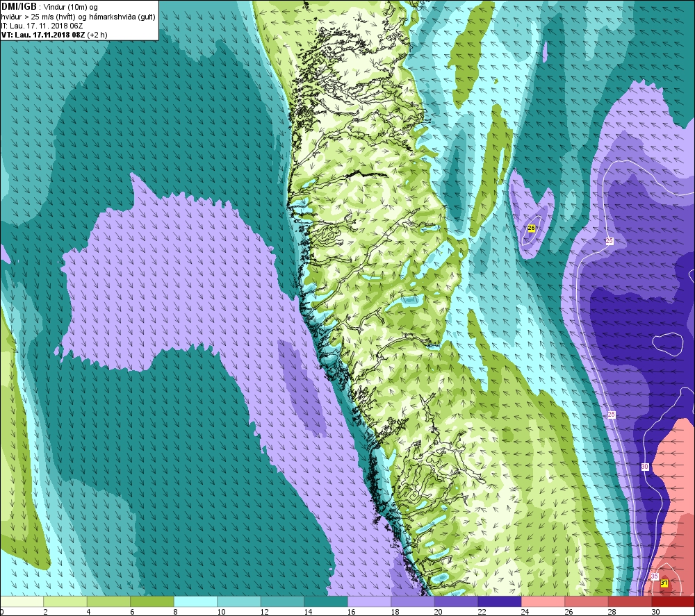Pick the violet 20–22 m/s legend swatch
This screenshot has width=695, height=616.
[456, 601]
